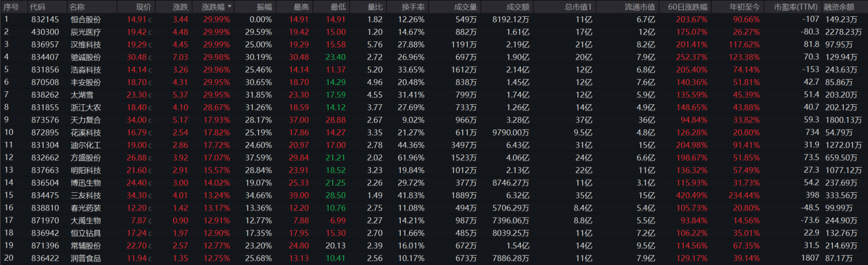The width and height of the screenshot is (868, 265).
Task: Click the 总市值1 column header
Action: (x=578, y=7)
